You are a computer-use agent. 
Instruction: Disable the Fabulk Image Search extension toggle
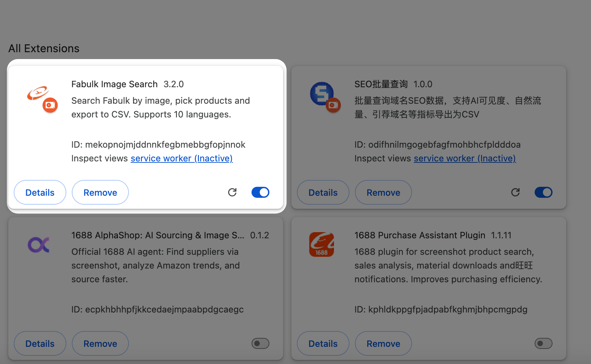[260, 192]
